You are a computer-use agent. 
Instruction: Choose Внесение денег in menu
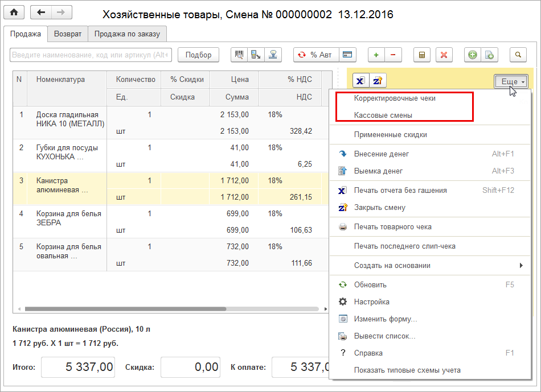[x=430, y=154]
